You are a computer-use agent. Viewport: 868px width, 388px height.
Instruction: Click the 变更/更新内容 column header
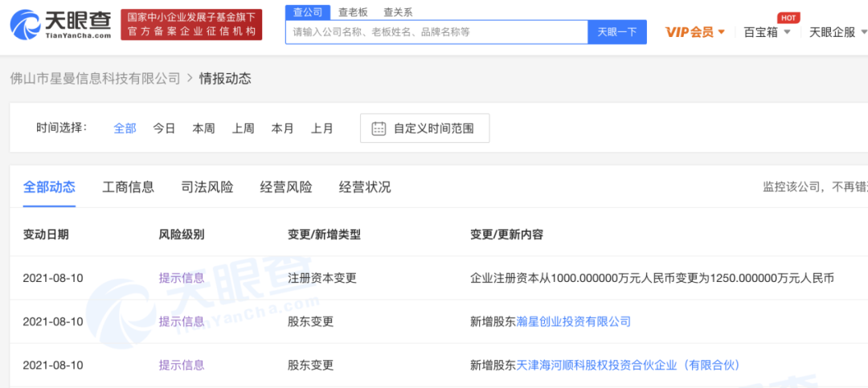coord(506,235)
